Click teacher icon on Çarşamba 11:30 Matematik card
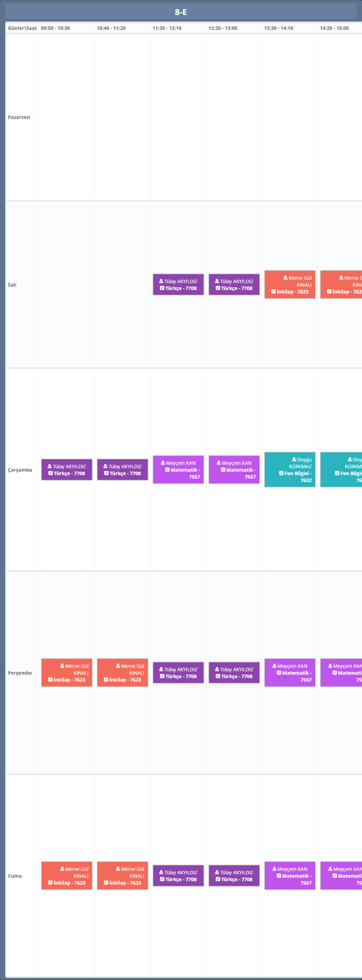 click(x=163, y=463)
